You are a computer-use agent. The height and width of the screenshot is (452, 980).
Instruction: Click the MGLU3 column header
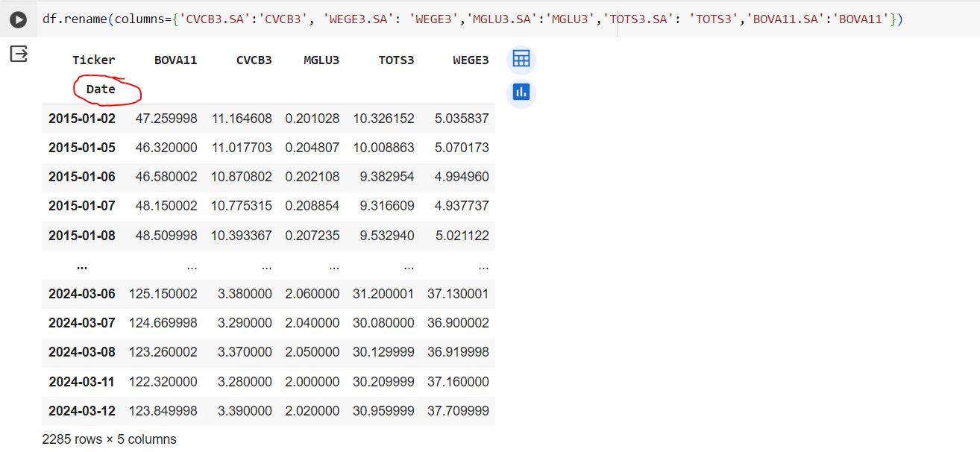(x=321, y=60)
